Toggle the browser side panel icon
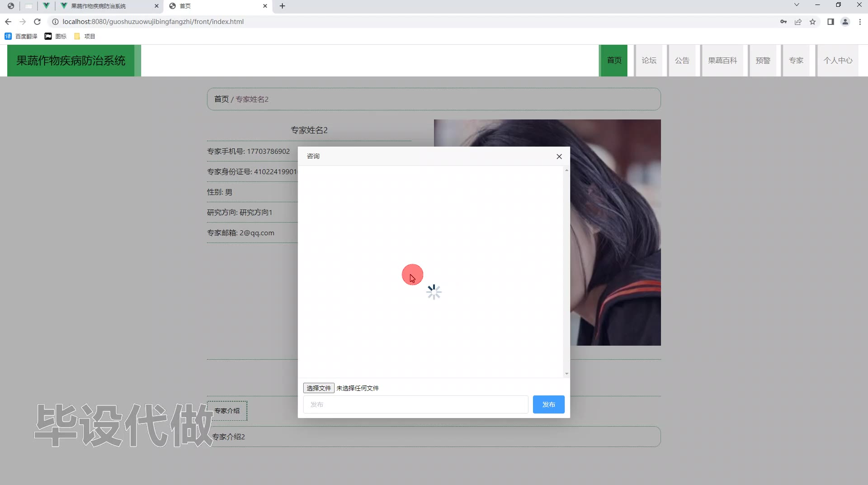This screenshot has width=868, height=485. pyautogui.click(x=830, y=22)
